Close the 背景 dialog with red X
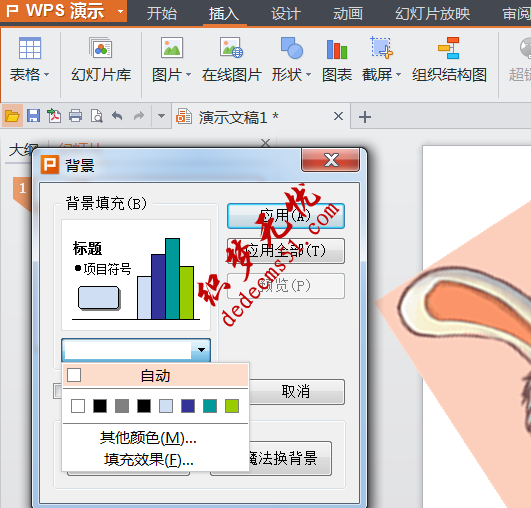Viewport: 531px width, 508px height. tap(331, 160)
